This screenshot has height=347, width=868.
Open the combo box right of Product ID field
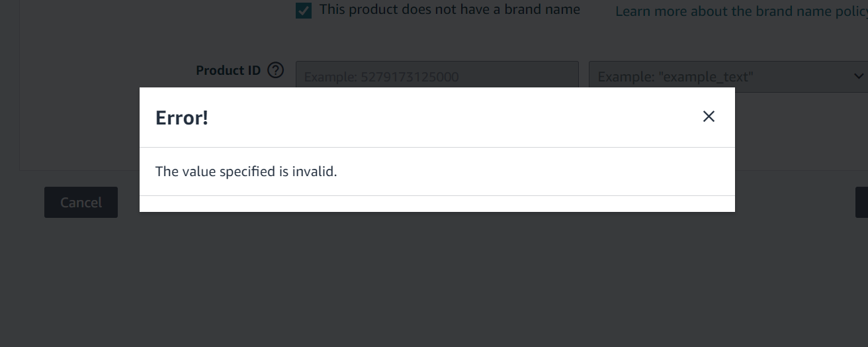coord(728,76)
